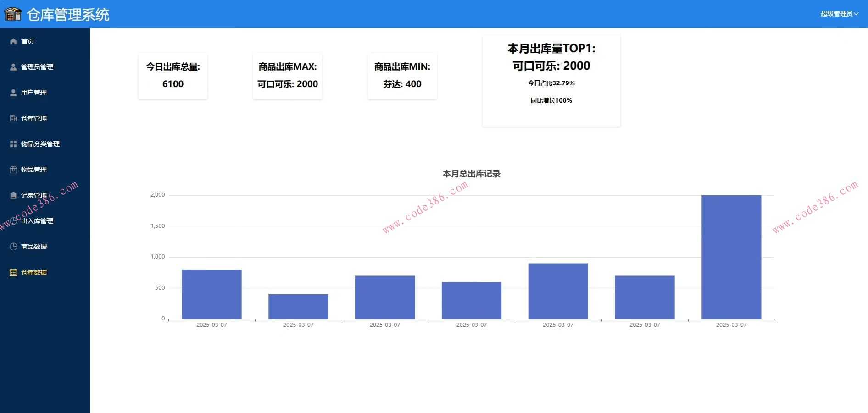Click the pie chart icon beside 商品数据
Image resolution: width=868 pixels, height=413 pixels.
tap(13, 247)
